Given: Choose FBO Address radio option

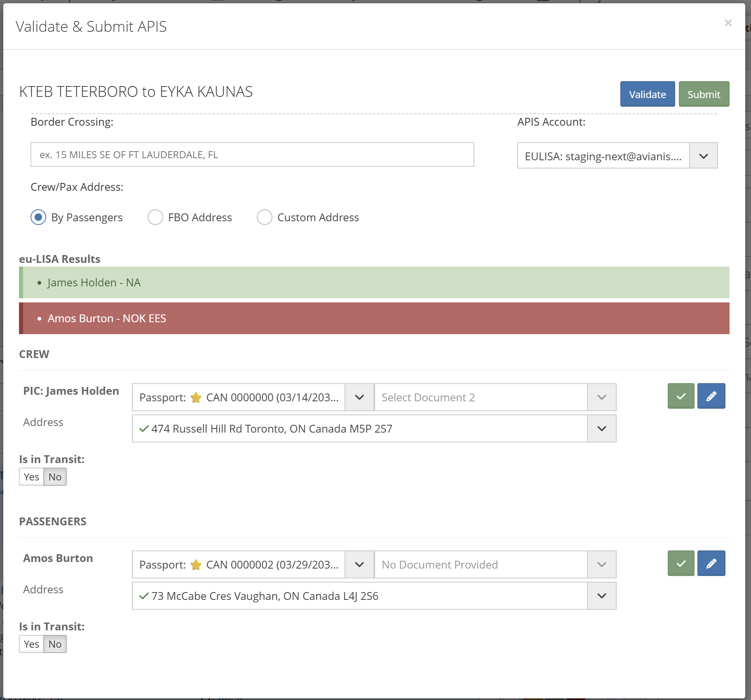Looking at the screenshot, I should tap(155, 217).
